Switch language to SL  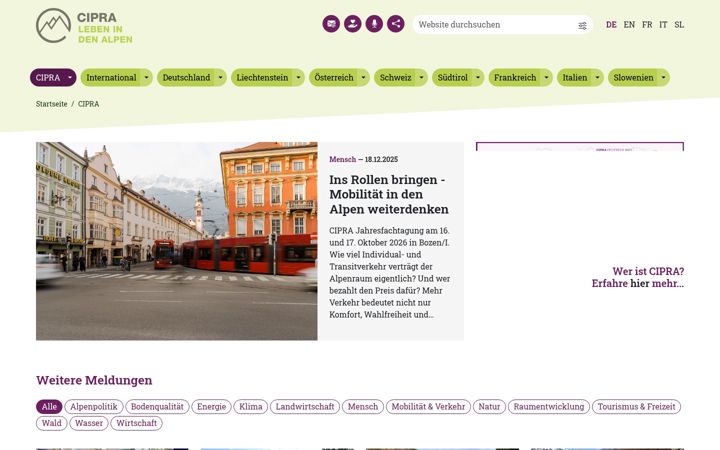tap(679, 25)
